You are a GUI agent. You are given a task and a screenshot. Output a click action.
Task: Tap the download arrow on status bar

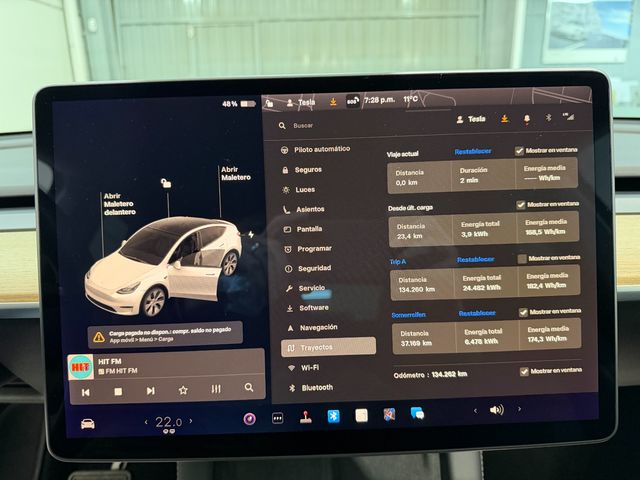333,102
